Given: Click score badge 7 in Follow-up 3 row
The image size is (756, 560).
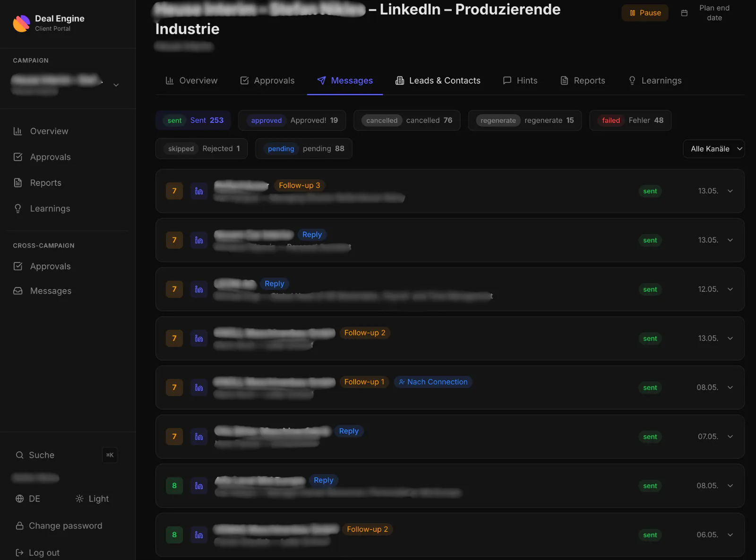Looking at the screenshot, I should [174, 191].
